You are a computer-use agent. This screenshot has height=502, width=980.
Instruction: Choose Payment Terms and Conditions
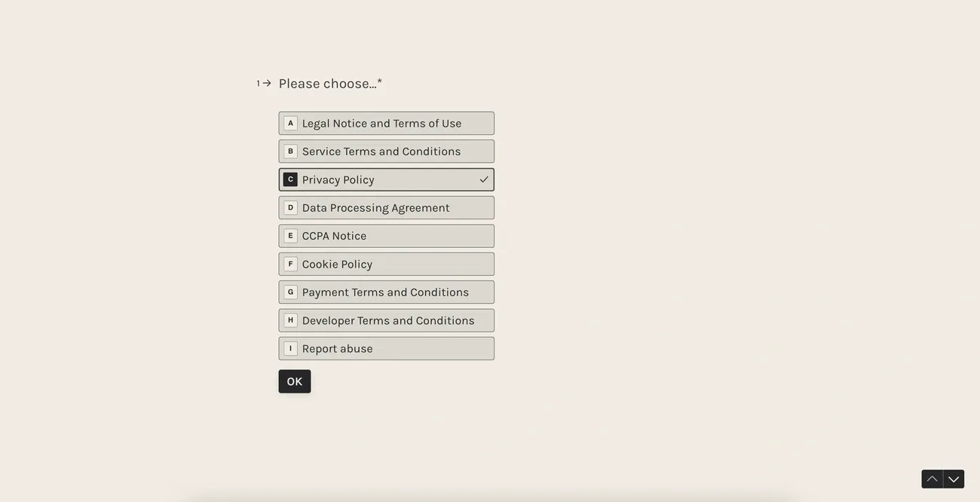tap(385, 292)
